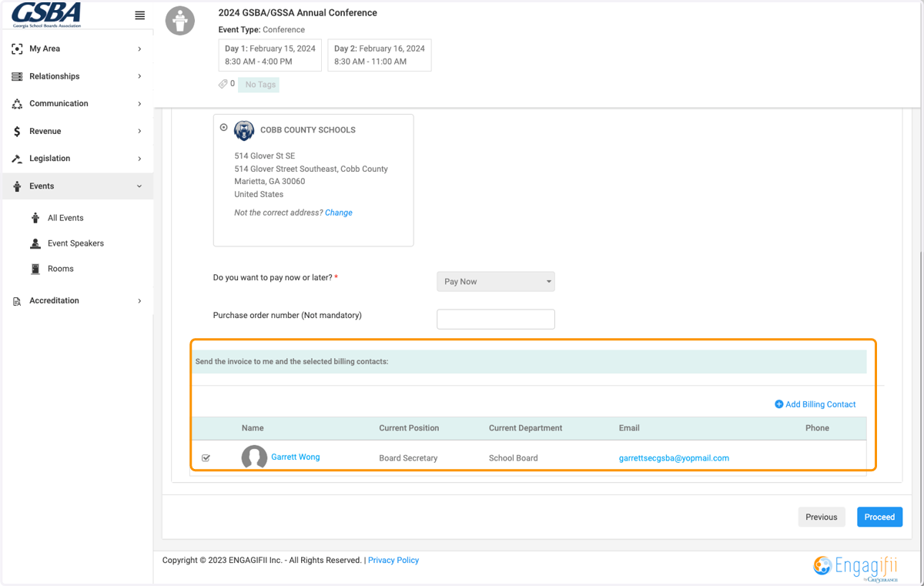Click the My Area sidebar icon

point(17,49)
